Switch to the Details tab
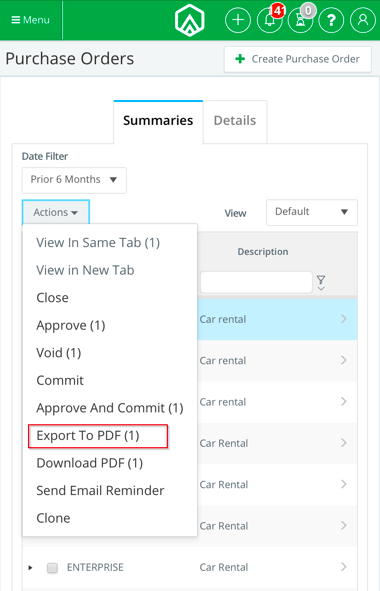 [x=235, y=121]
